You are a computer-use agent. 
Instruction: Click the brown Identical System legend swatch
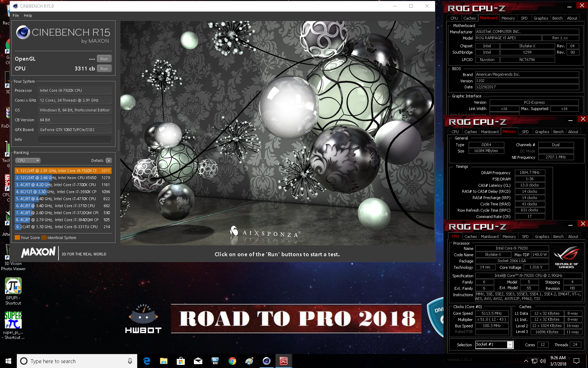[44, 238]
